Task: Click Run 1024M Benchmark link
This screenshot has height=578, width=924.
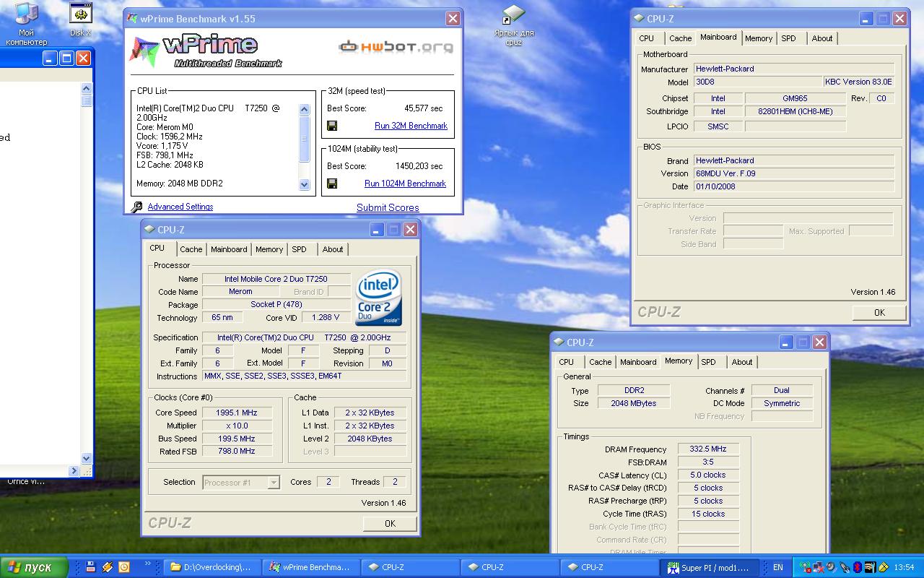Action: 405,184
